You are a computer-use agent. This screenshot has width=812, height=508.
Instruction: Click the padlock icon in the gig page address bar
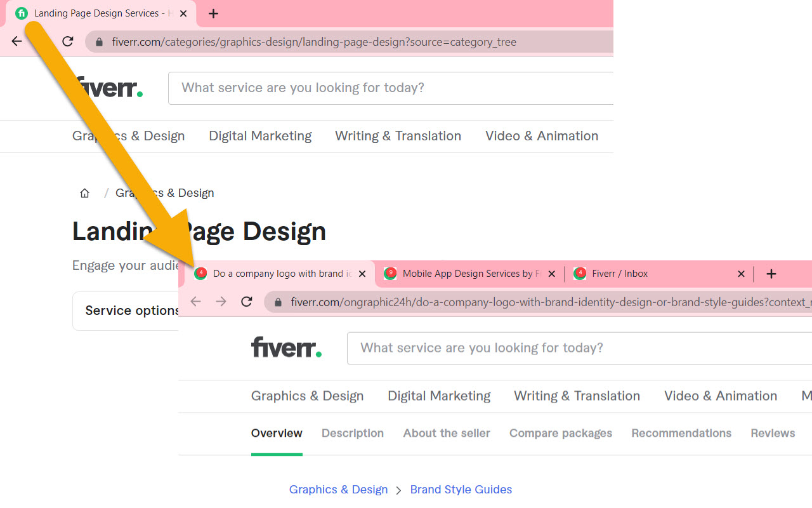tap(277, 302)
